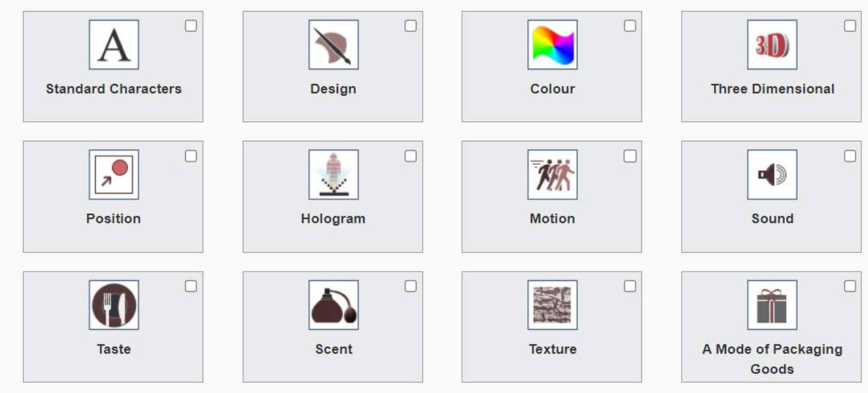
Task: Tick the Texture checkbox
Action: tap(630, 286)
